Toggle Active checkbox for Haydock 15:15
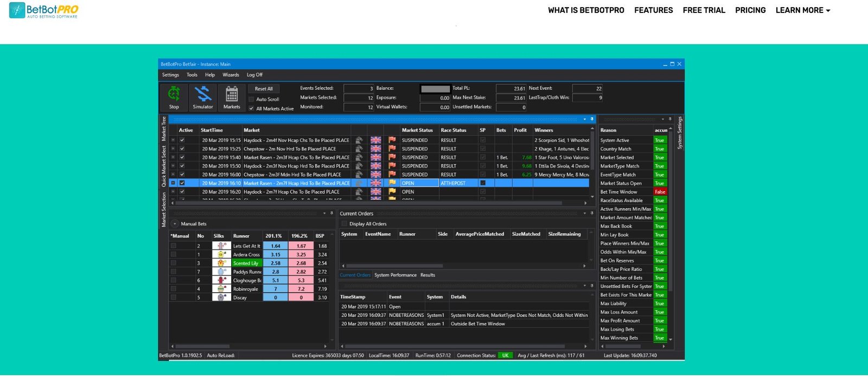The image size is (868, 380). (182, 140)
